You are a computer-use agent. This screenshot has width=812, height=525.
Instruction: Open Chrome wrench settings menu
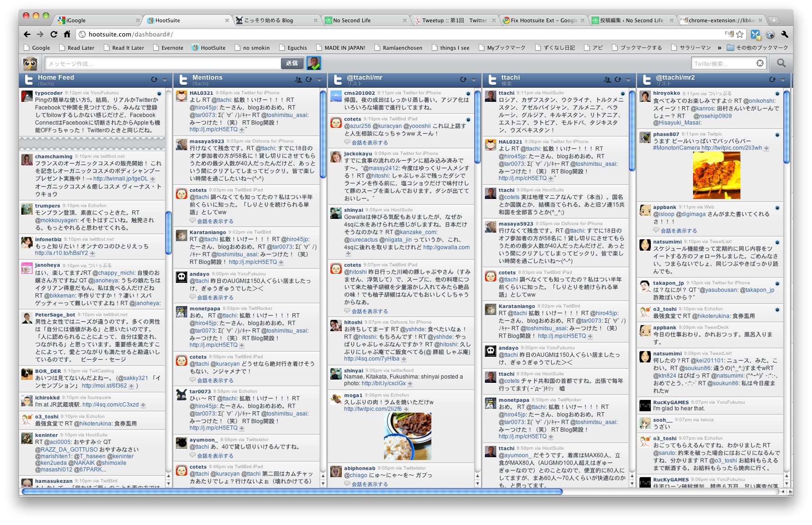click(785, 34)
